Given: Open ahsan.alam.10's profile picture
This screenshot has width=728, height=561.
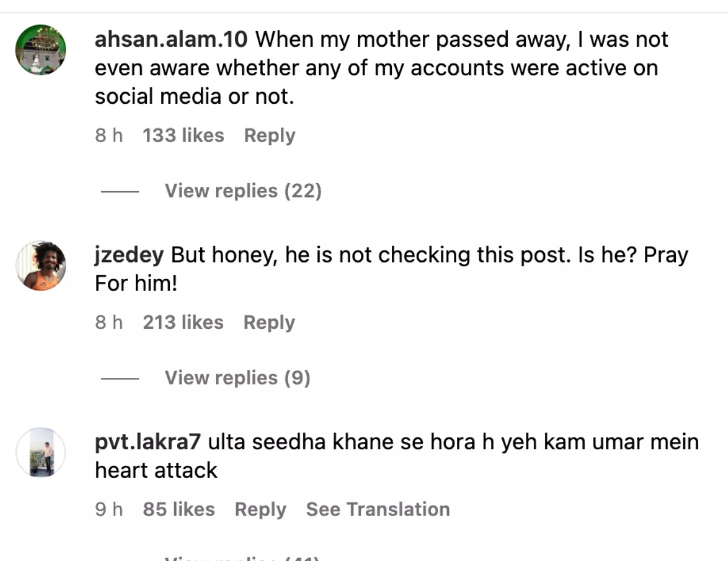Looking at the screenshot, I should (x=41, y=50).
